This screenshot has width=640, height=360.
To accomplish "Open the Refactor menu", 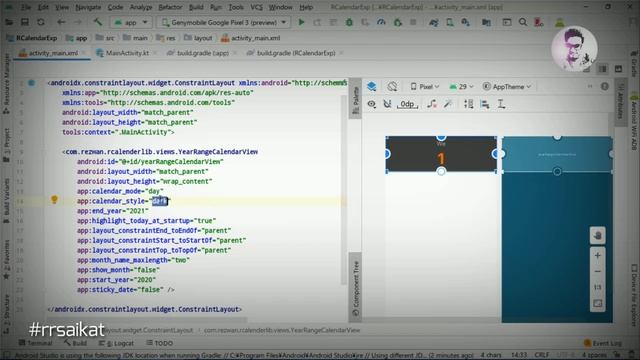I will tap(170, 7).
